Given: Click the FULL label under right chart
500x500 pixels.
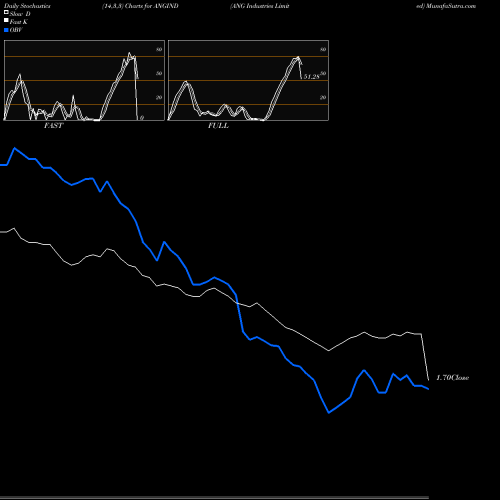Looking at the screenshot, I should pyautogui.click(x=218, y=125).
